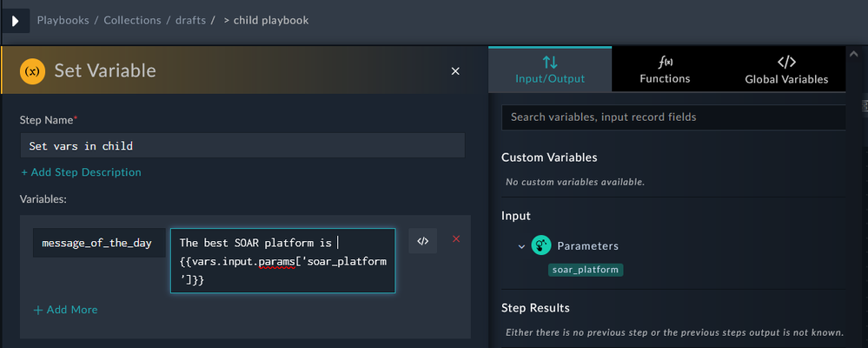Switch to the Global Variables tab

click(785, 70)
